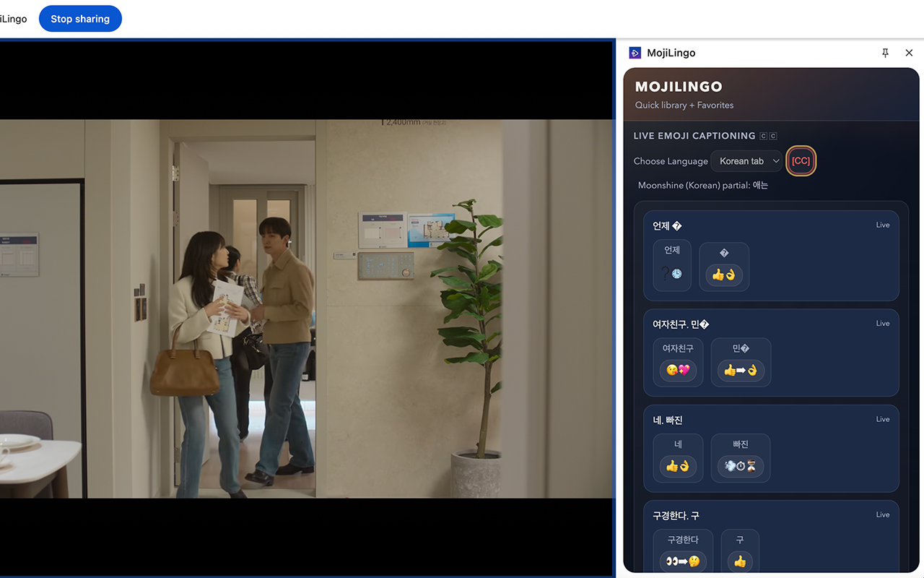Click the small CC icons beside Live Emoji Captioning
Viewport: 924px width, 578px height.
pyautogui.click(x=769, y=136)
